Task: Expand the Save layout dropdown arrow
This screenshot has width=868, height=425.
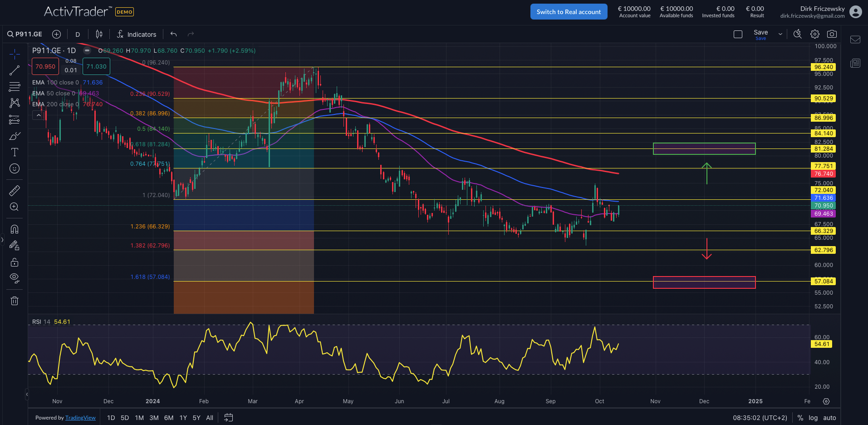Action: click(780, 34)
